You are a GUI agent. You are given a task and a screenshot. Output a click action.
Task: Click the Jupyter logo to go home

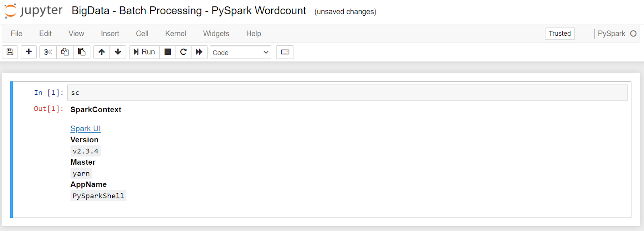[33, 11]
